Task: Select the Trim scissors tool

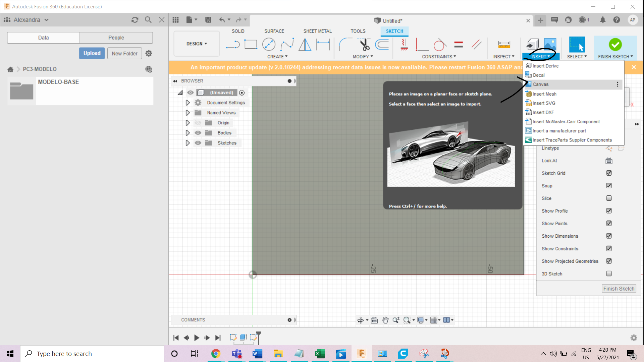Action: (364, 45)
